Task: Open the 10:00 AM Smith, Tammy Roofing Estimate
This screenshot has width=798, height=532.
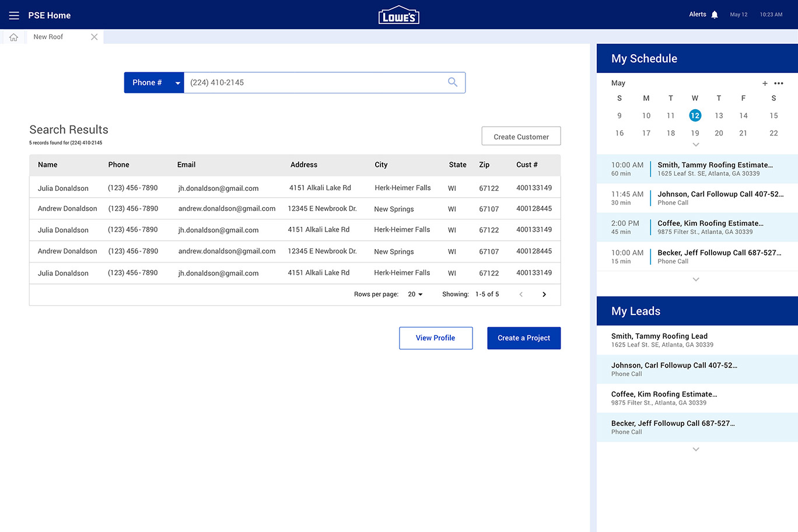Action: coord(697,169)
